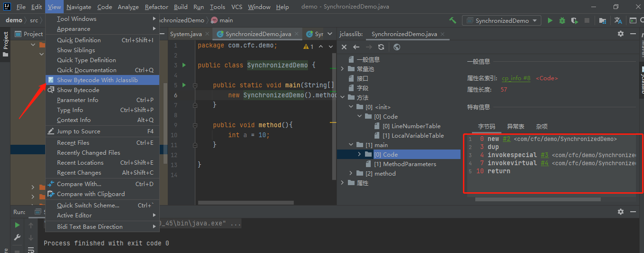Click the green Run button in top toolbar

pos(550,20)
